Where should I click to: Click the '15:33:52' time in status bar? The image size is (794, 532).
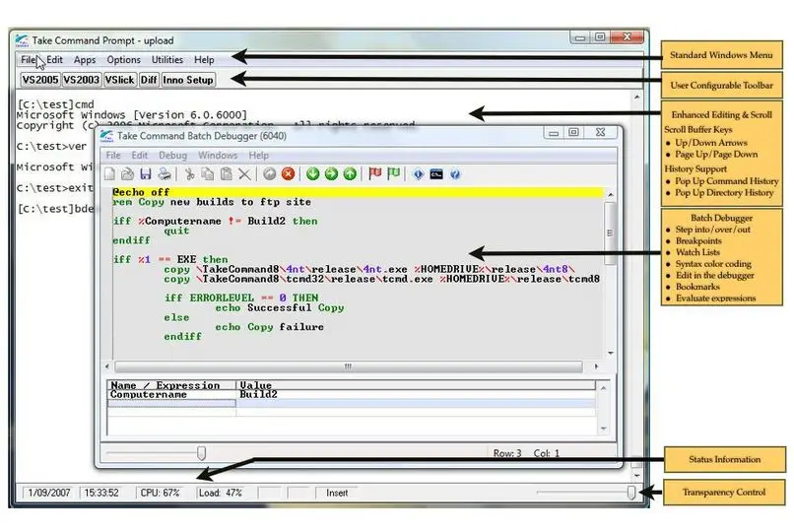[101, 493]
